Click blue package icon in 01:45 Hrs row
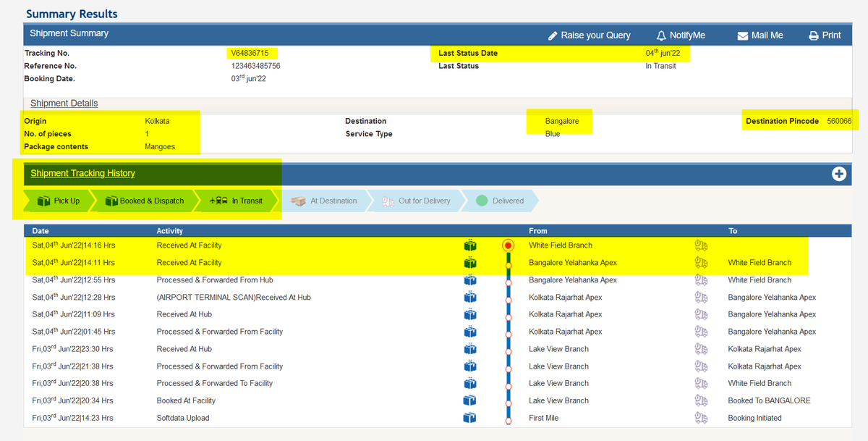This screenshot has height=441, width=868. pos(470,332)
